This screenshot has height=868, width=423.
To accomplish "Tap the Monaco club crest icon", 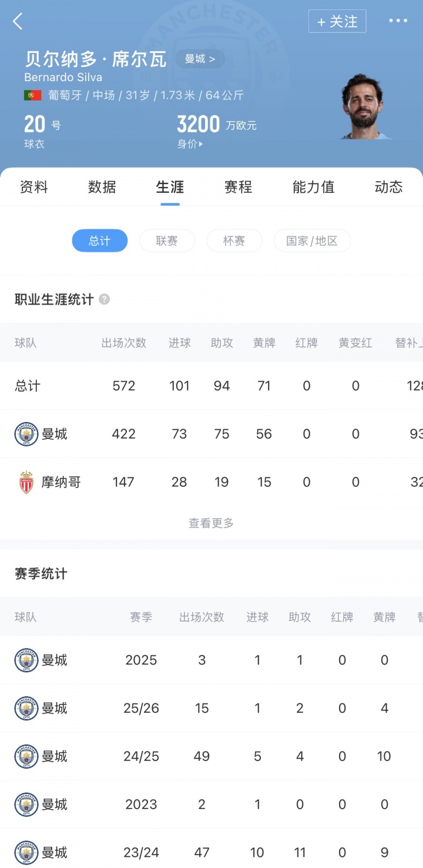I will [26, 482].
